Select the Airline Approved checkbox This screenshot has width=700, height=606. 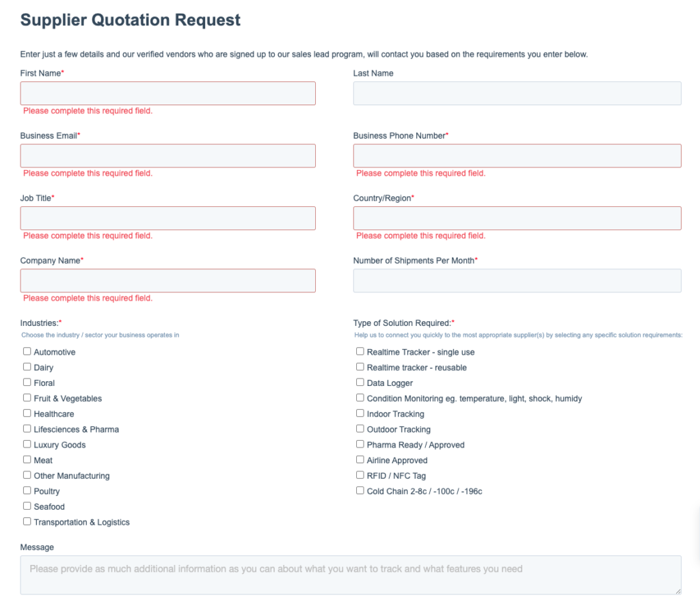pos(360,459)
